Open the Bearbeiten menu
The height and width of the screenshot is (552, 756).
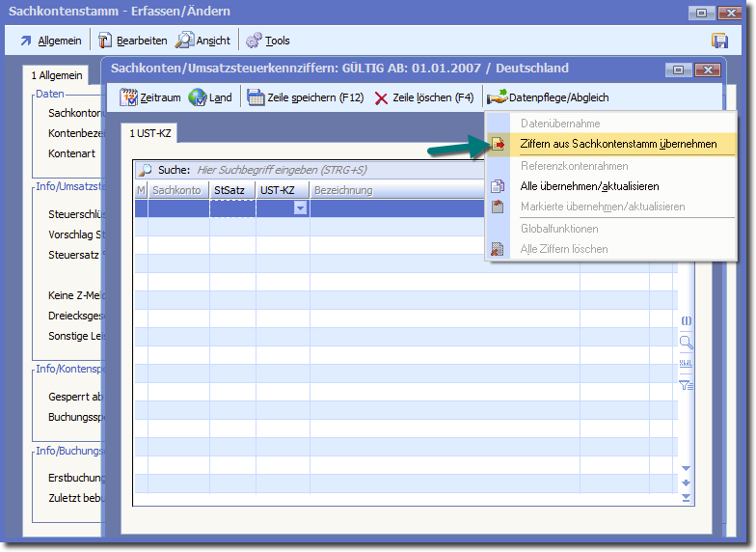(x=132, y=41)
